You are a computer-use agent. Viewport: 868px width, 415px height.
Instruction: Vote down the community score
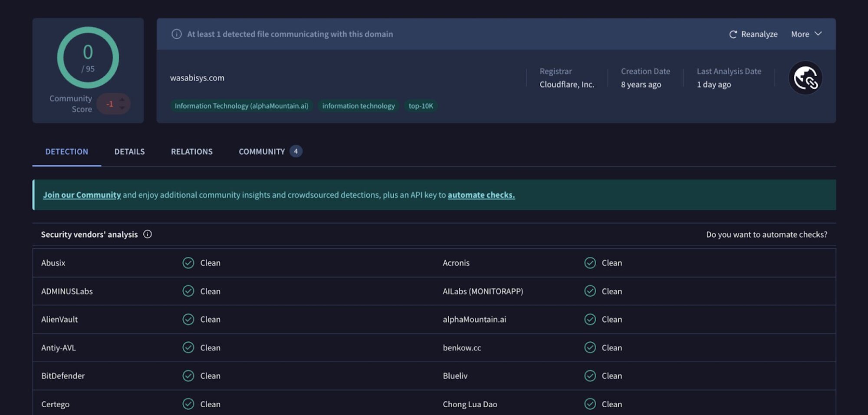[x=122, y=108]
